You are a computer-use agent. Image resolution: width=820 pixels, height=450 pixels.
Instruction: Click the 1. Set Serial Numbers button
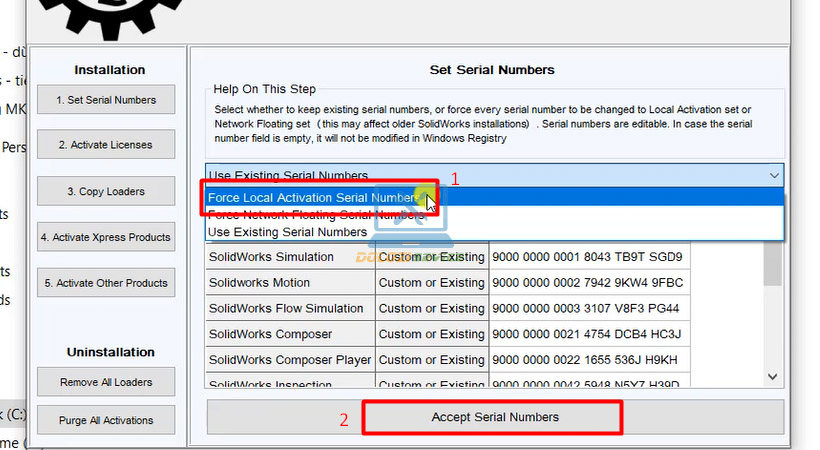106,100
